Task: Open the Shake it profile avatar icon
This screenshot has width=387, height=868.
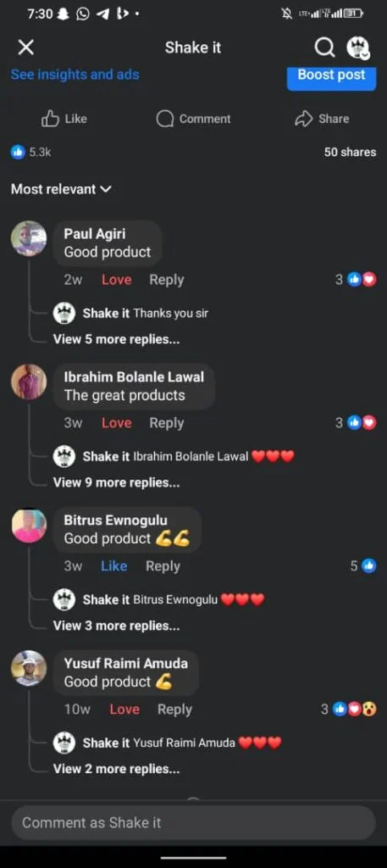Action: [x=358, y=47]
